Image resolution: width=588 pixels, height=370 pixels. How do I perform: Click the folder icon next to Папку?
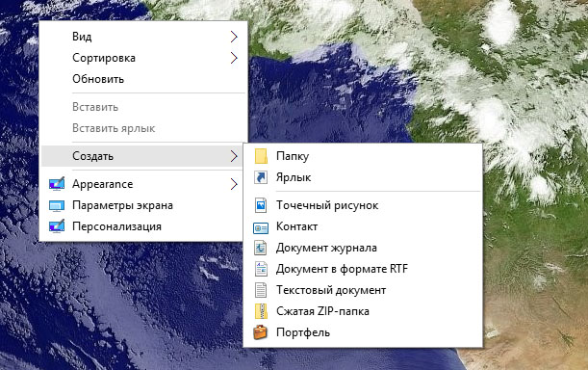point(261,156)
